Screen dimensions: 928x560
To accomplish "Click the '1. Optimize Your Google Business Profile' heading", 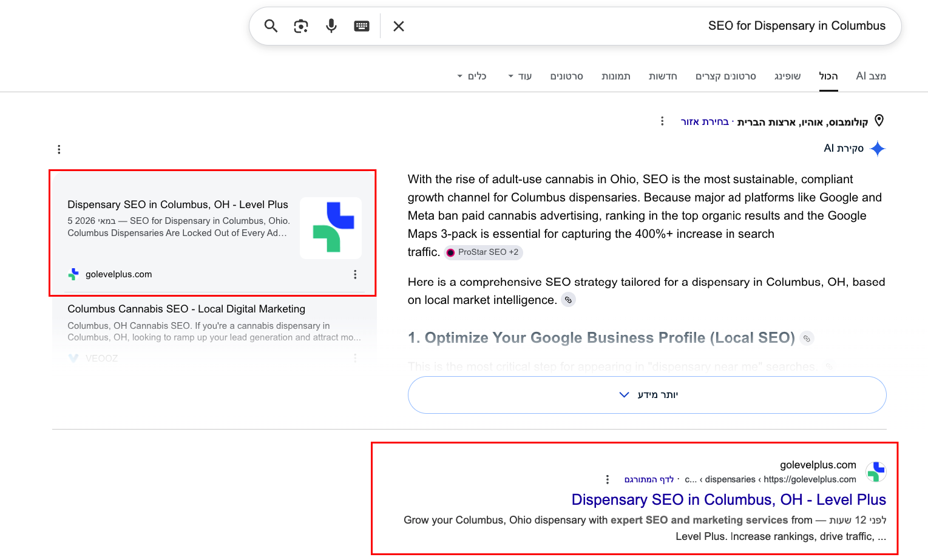I will [x=601, y=338].
